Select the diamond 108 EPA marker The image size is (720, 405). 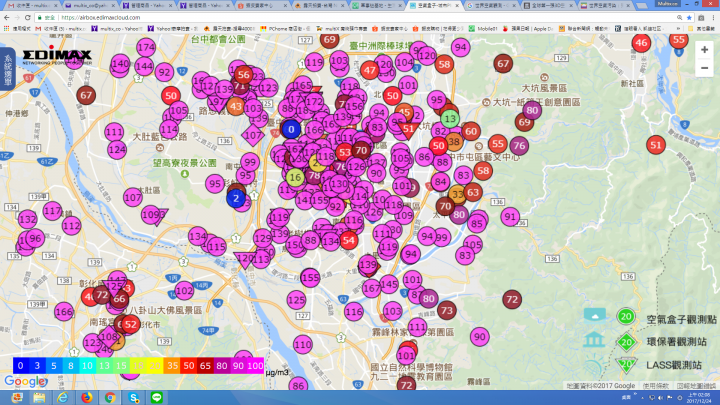(109, 337)
